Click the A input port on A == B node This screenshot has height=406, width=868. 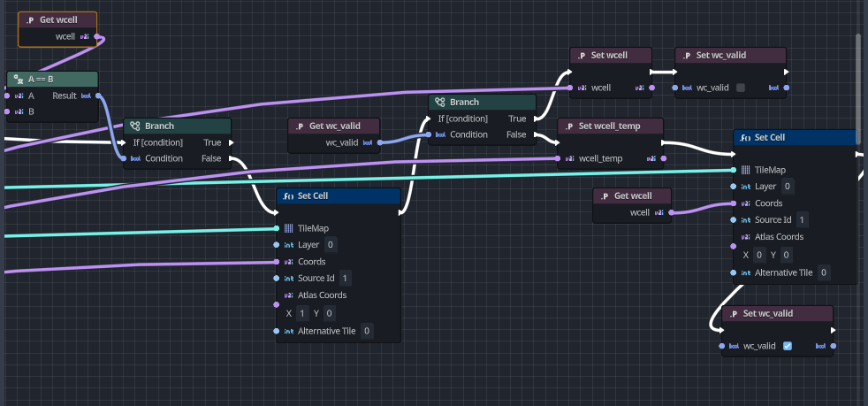[x=7, y=96]
